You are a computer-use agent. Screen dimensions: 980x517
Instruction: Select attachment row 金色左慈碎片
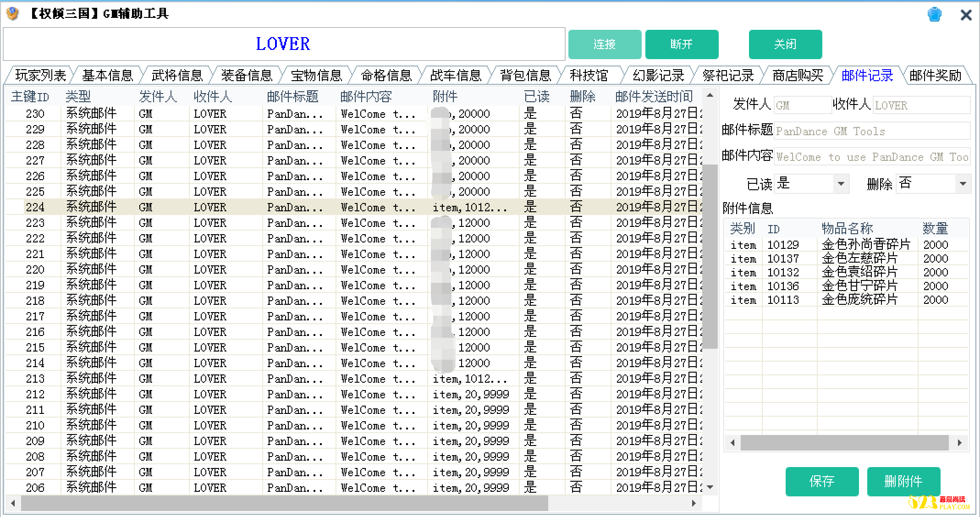(x=847, y=258)
